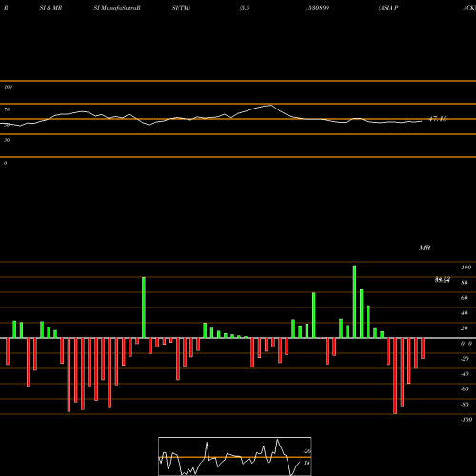Click the 26 value in mini chart
Viewport: 476px width, 476px height.
(307, 451)
